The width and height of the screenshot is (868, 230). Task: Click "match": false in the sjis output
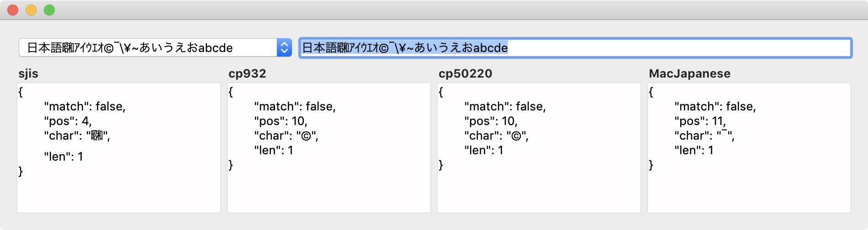85,107
